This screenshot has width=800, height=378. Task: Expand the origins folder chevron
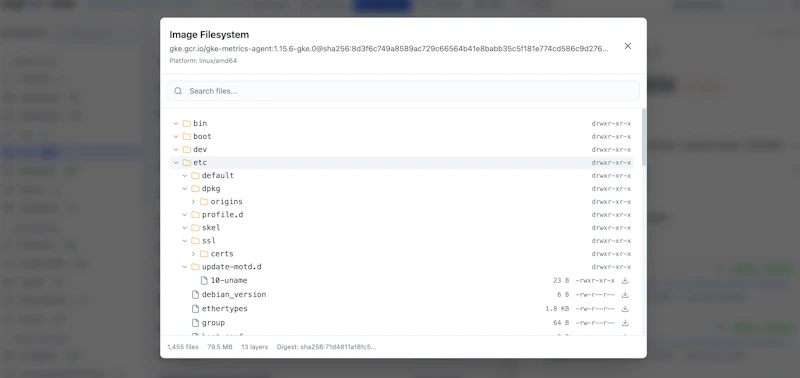click(193, 201)
